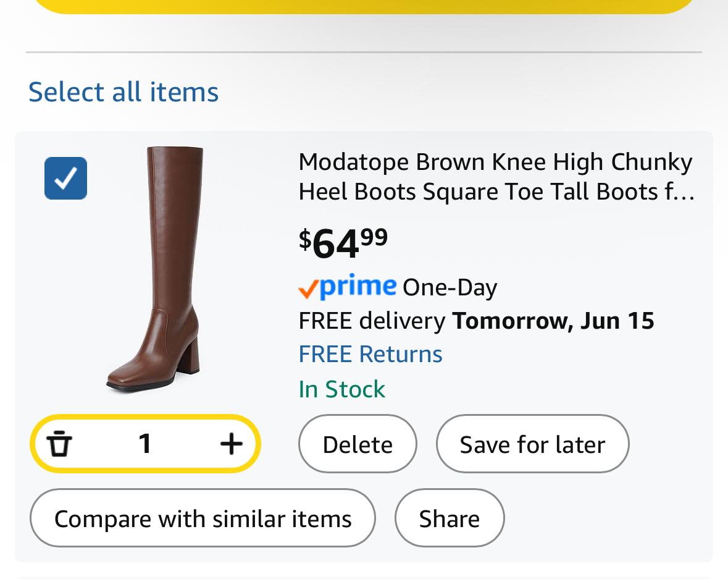
Task: Click the prime logo checkmark badge
Action: pos(347,287)
